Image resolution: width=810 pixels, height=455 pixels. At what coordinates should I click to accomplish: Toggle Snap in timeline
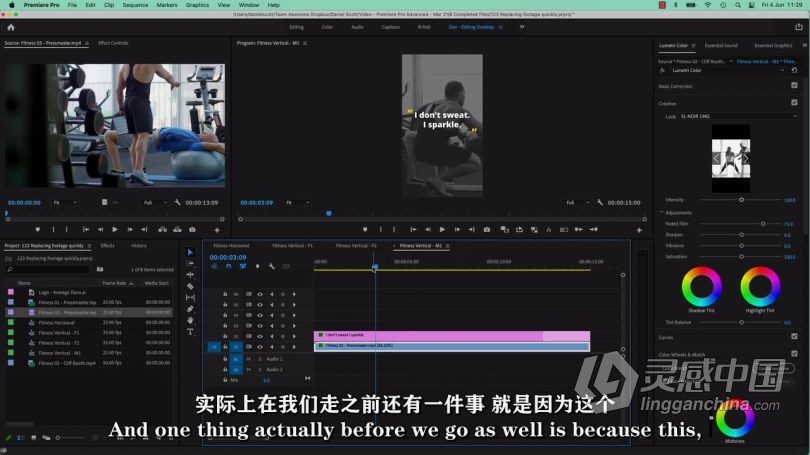click(x=228, y=266)
